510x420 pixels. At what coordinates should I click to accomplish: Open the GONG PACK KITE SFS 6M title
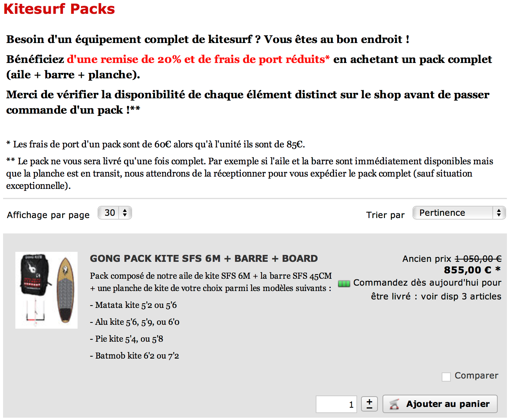204,258
